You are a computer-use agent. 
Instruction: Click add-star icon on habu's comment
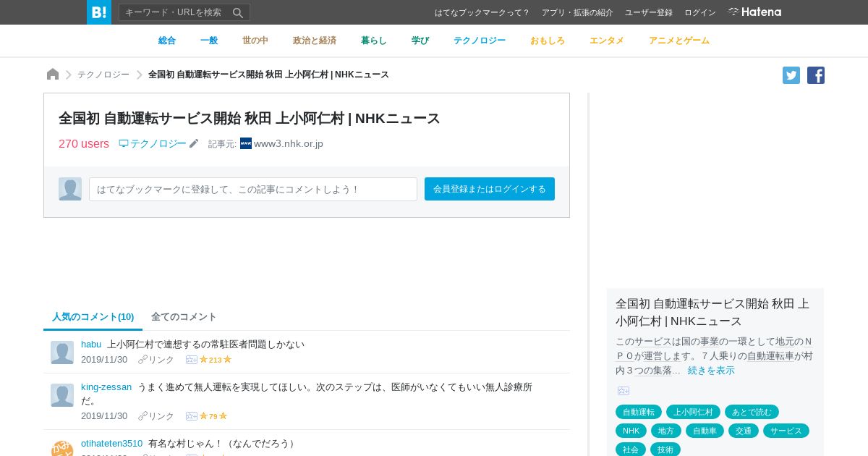tap(192, 360)
